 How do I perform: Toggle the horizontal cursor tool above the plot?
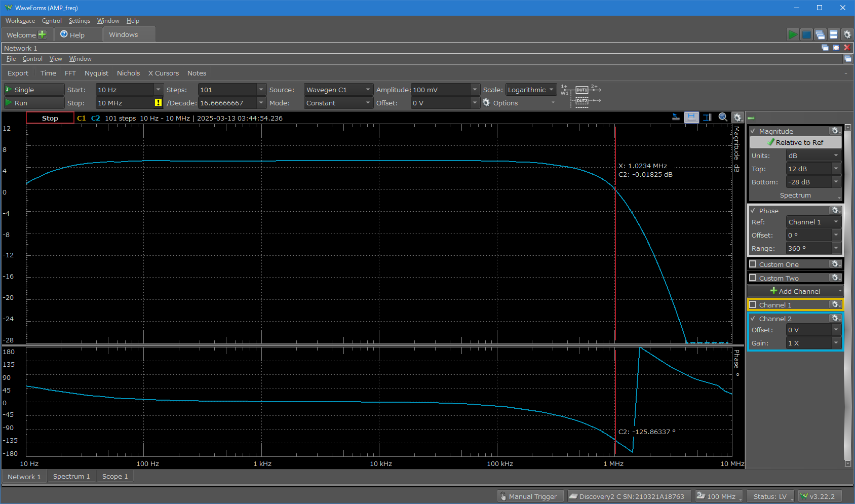pyautogui.click(x=691, y=117)
